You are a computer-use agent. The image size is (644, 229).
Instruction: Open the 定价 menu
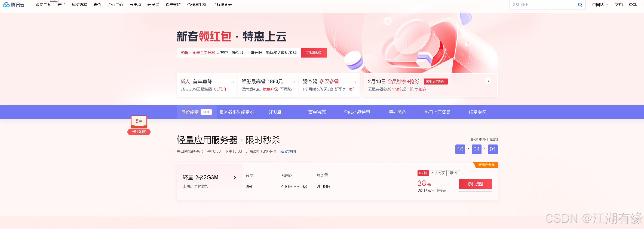97,5
